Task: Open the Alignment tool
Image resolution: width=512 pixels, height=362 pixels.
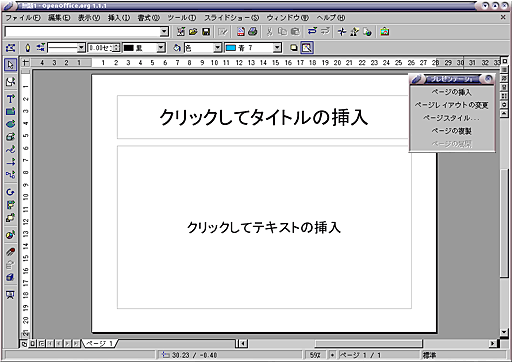Action: [10, 205]
